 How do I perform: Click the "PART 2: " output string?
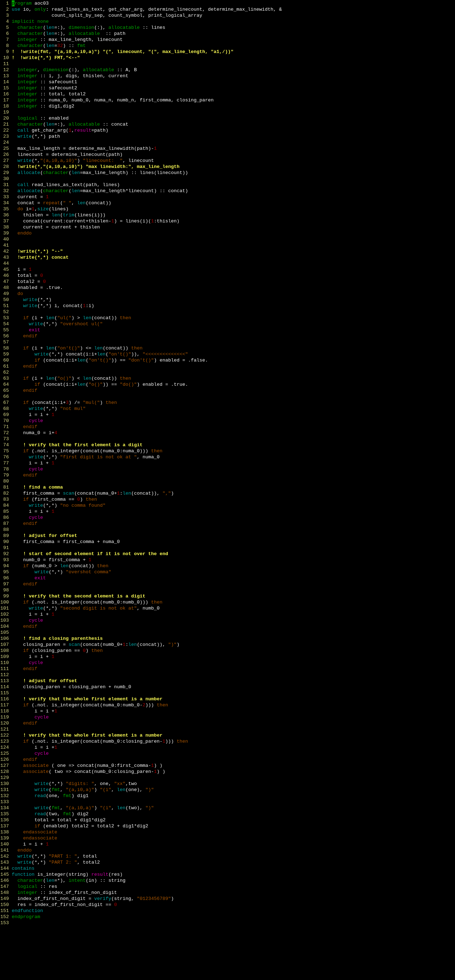[63, 863]
